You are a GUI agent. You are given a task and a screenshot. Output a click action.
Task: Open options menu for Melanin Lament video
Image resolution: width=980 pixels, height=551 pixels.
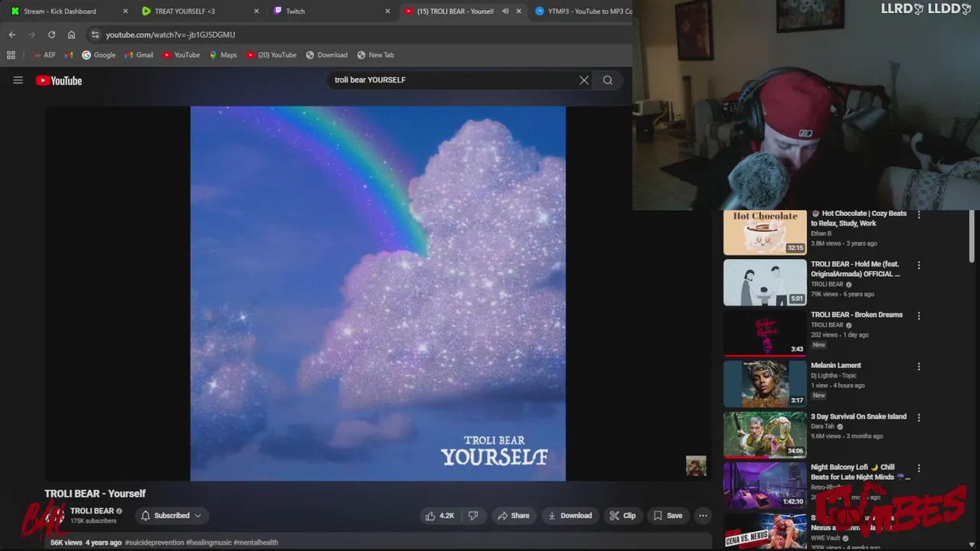click(919, 367)
